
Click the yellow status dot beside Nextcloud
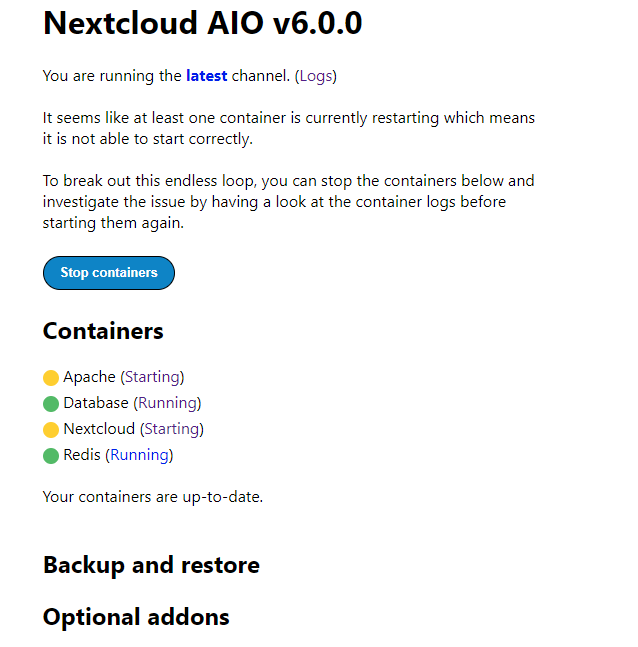pyautogui.click(x=51, y=430)
